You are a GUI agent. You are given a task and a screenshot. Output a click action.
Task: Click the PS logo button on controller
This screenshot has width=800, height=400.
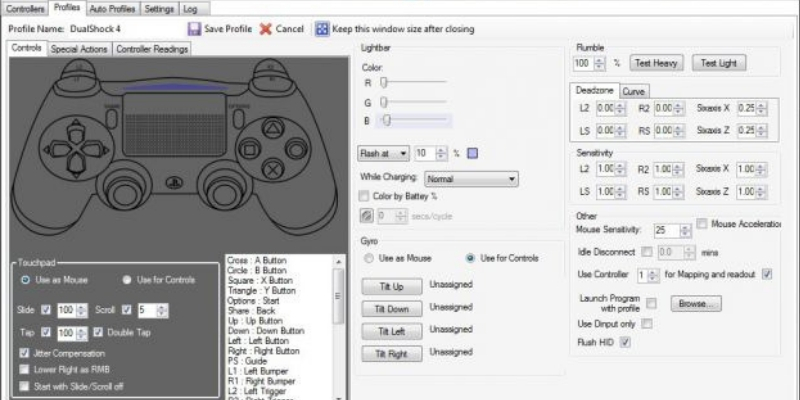pos(174,183)
